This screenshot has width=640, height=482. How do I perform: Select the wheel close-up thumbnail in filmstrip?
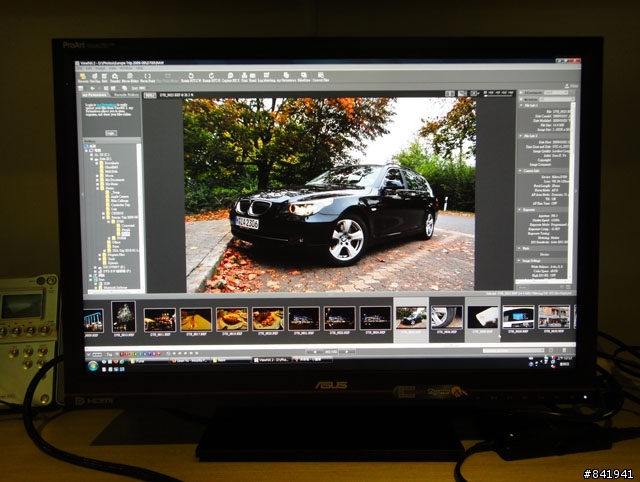[447, 318]
